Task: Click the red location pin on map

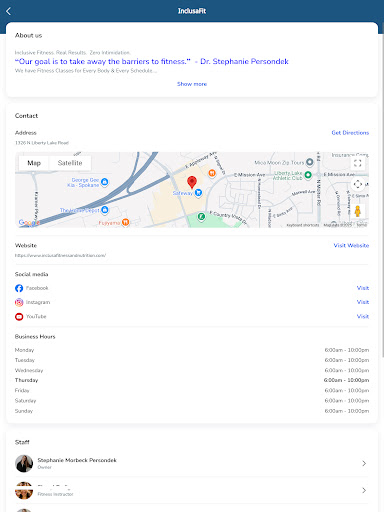Action: pyautogui.click(x=192, y=182)
